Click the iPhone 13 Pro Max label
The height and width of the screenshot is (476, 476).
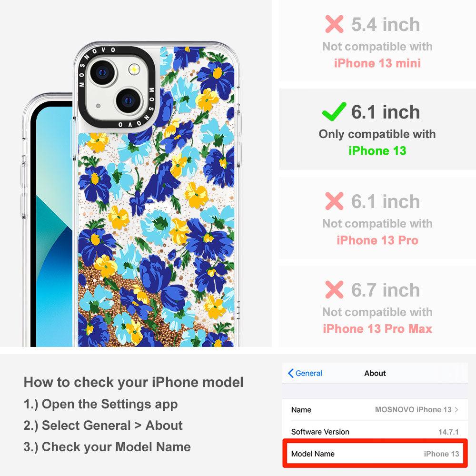377,329
